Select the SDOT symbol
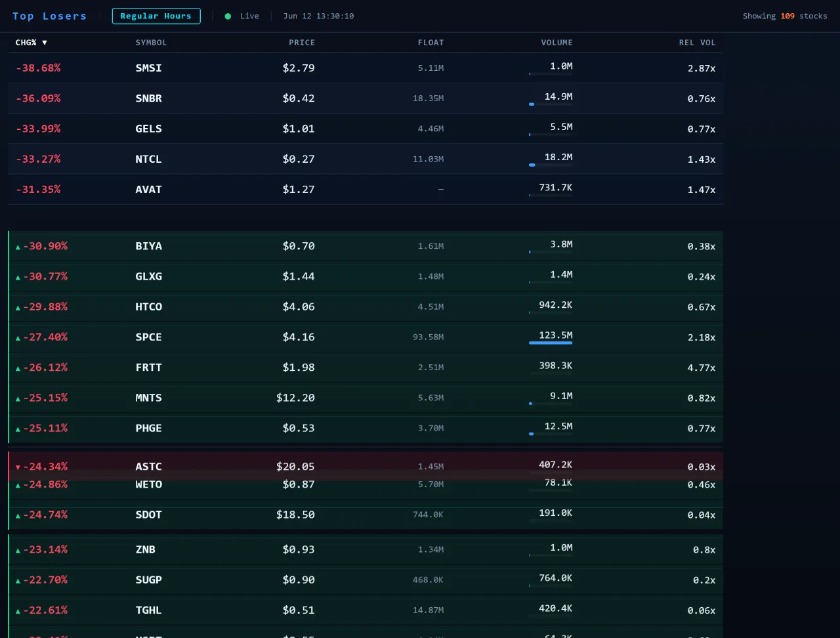 (148, 515)
